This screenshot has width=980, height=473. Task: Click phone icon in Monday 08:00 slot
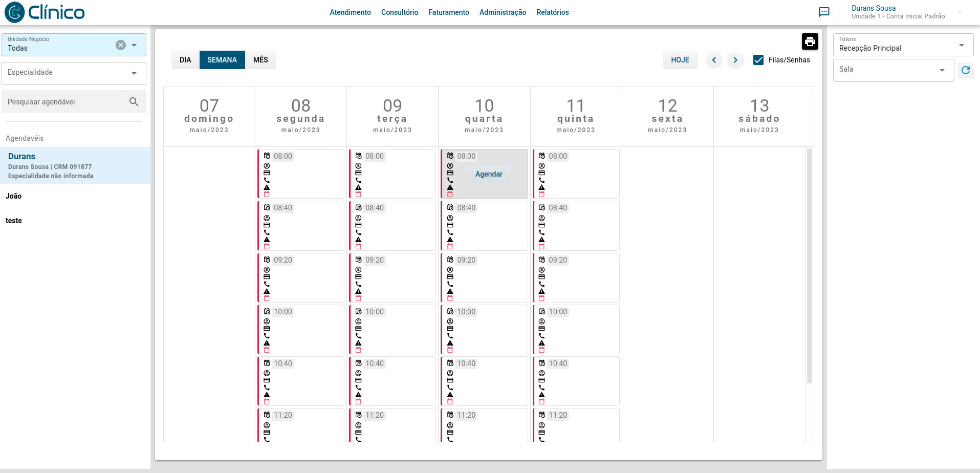coord(267,180)
